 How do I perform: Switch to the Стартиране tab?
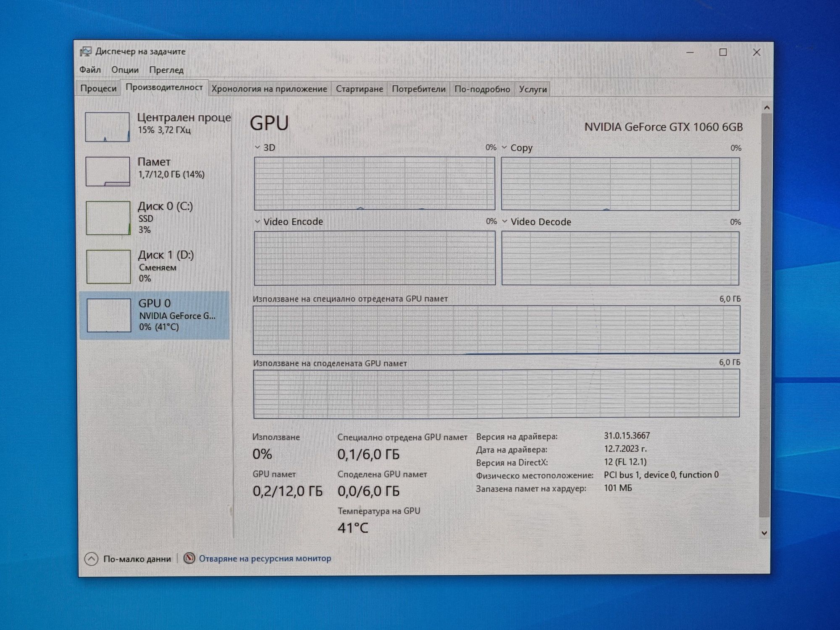(x=360, y=89)
